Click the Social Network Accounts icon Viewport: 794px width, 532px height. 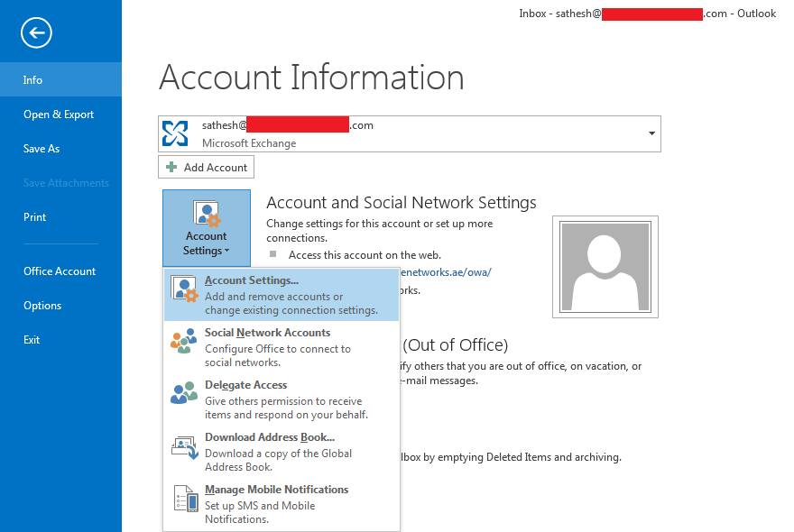(184, 341)
